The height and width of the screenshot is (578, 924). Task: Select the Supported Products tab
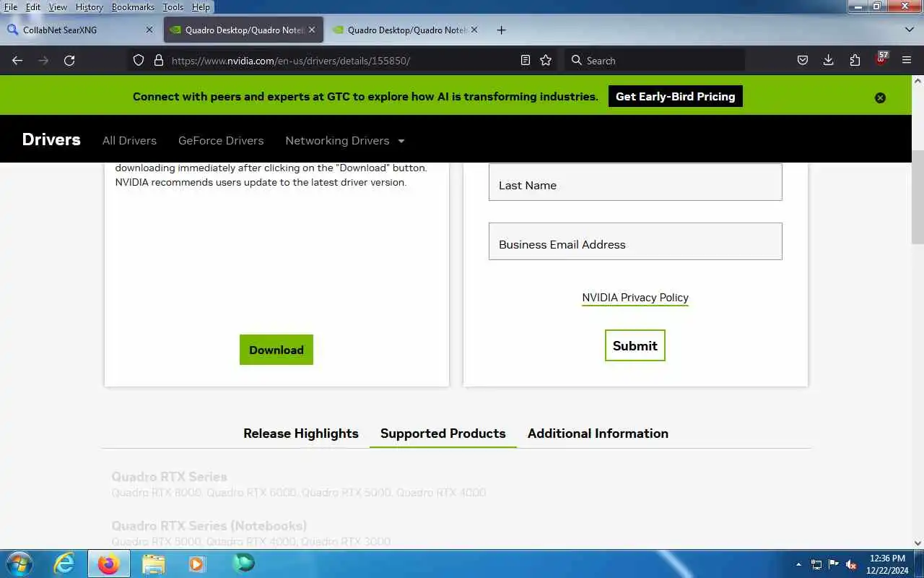pos(443,433)
